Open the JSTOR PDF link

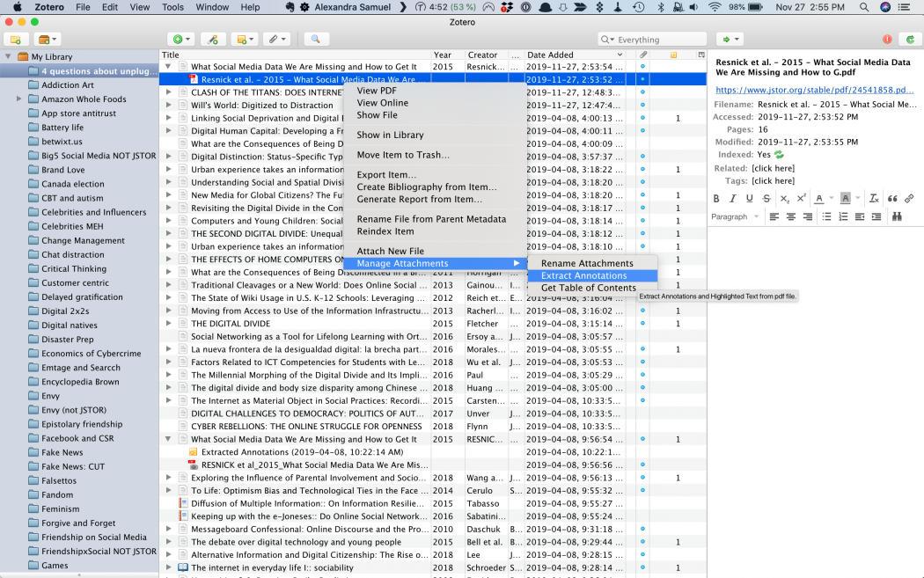pyautogui.click(x=814, y=90)
